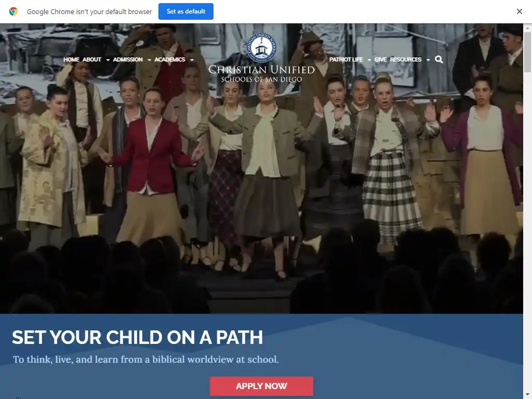
Task: Dismiss the default browser notification bar
Action: (x=519, y=11)
